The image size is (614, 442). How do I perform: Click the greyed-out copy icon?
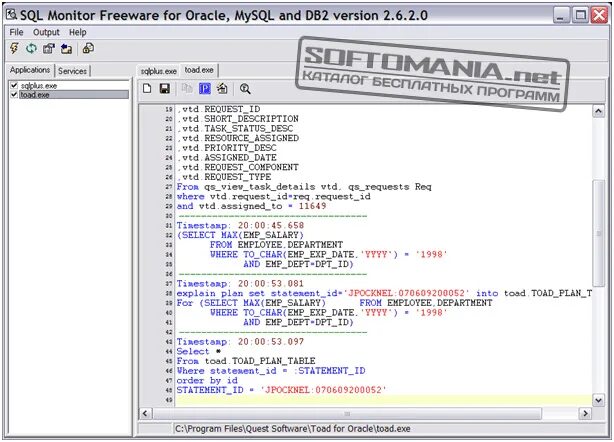[187, 88]
